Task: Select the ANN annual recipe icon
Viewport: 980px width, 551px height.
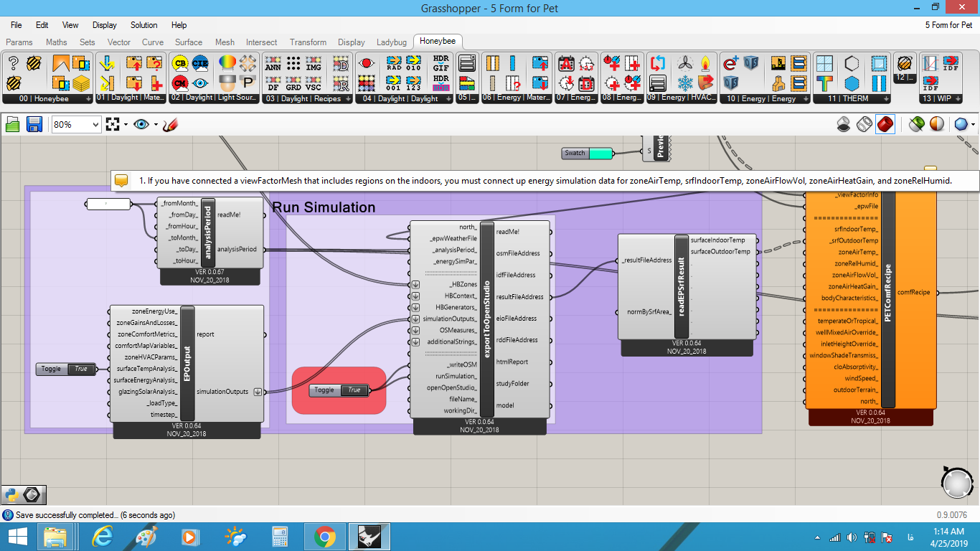Action: (273, 64)
